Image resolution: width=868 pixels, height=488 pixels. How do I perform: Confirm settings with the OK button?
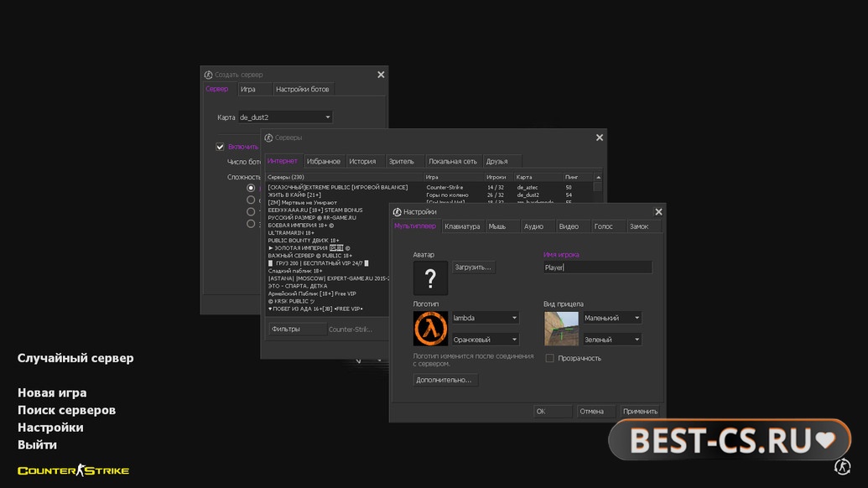[x=552, y=411]
